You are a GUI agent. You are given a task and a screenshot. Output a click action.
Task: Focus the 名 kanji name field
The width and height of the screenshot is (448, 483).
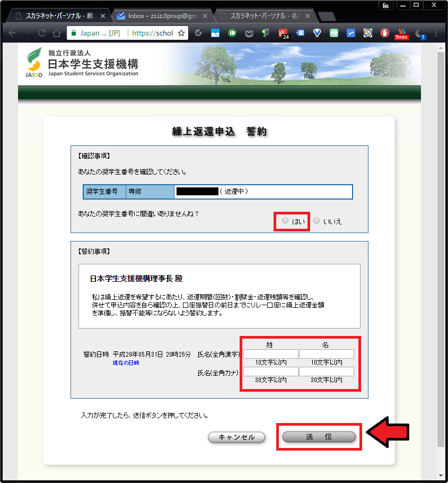click(x=327, y=354)
